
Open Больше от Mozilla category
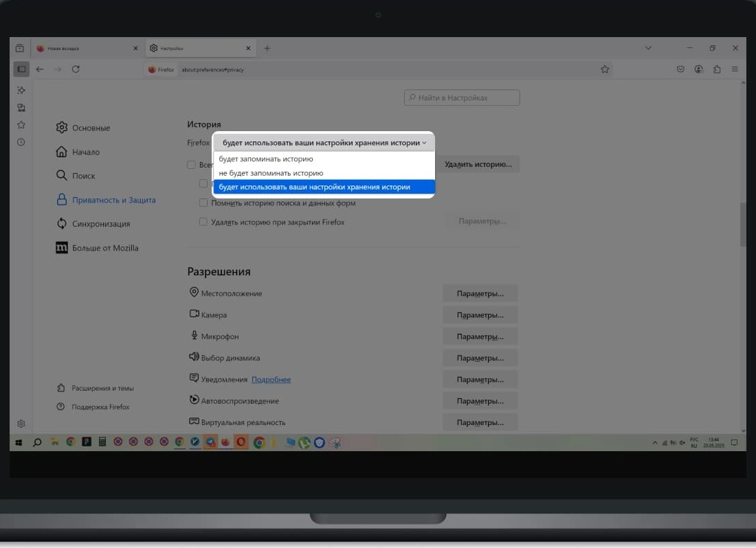pyautogui.click(x=98, y=248)
